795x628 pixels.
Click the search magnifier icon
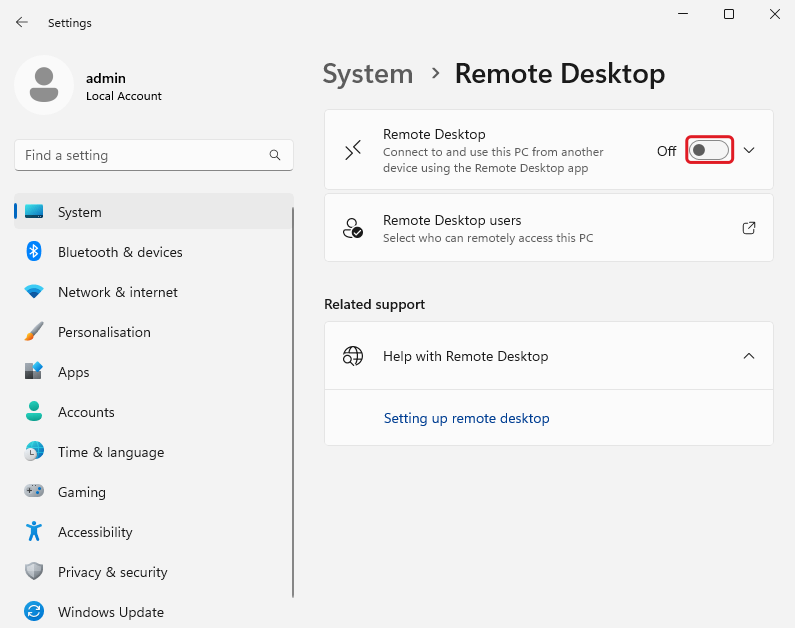tap(275, 156)
